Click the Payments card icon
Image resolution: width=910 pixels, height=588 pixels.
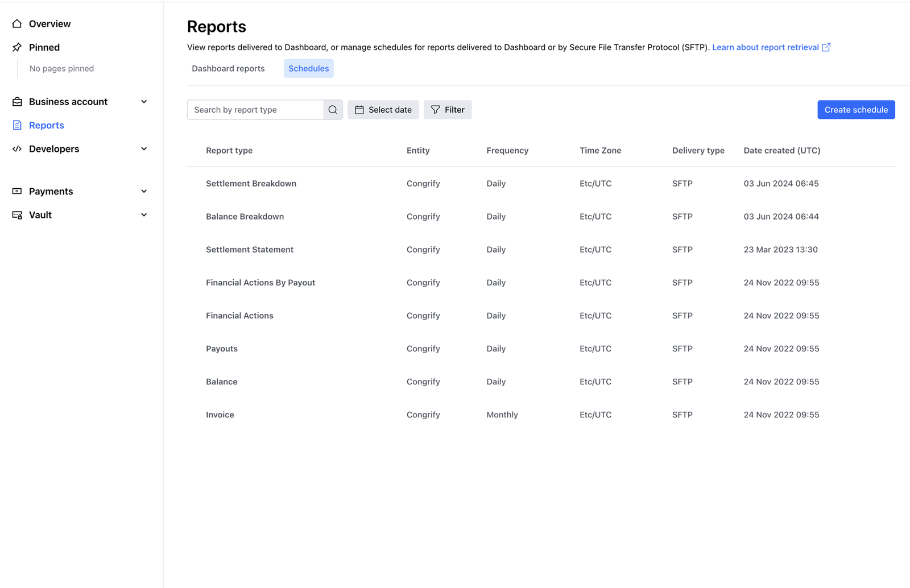[17, 191]
